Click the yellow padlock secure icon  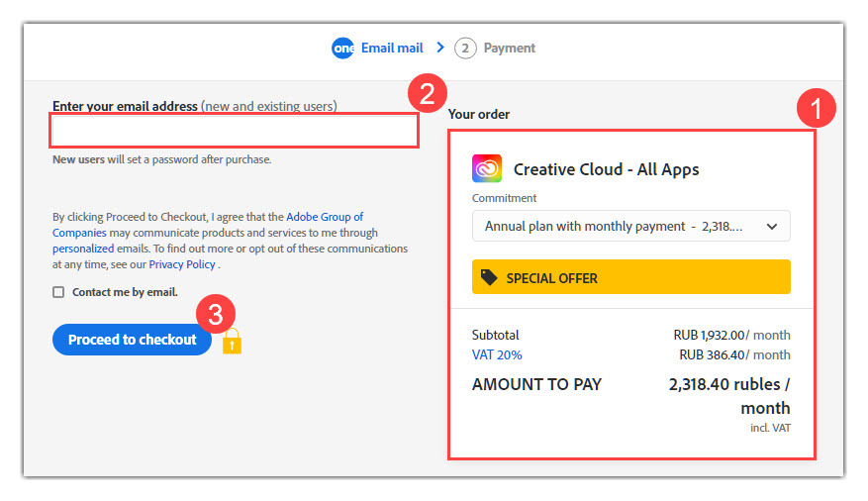click(232, 341)
